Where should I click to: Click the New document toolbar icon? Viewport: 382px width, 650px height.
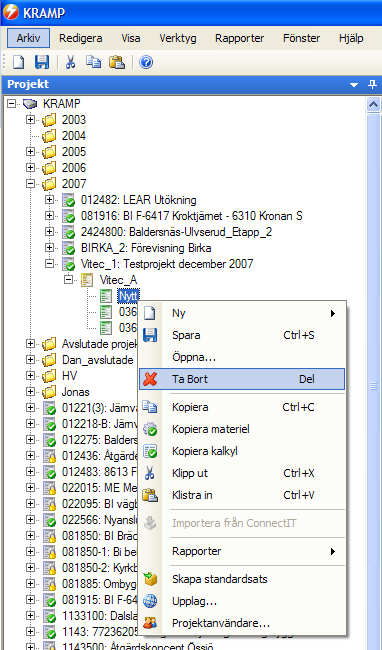click(x=19, y=63)
